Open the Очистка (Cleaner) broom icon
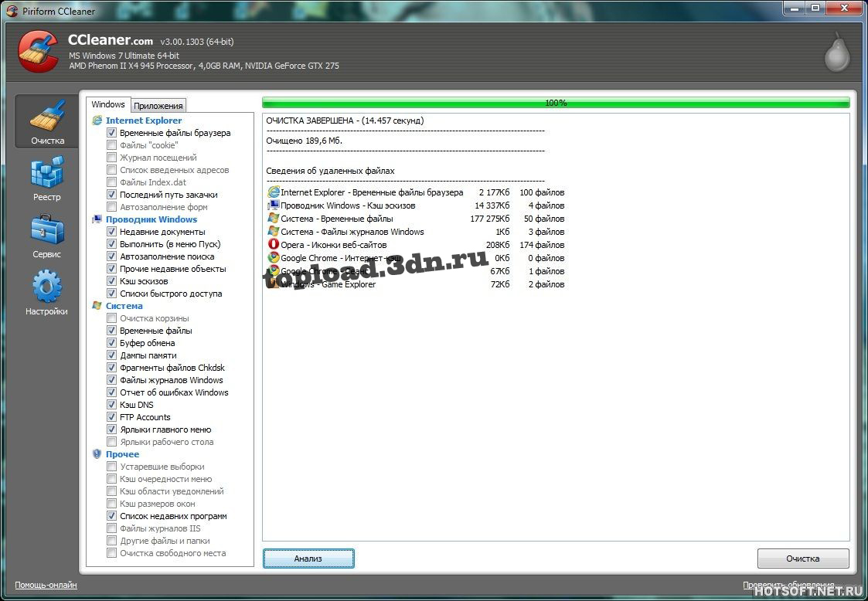The width and height of the screenshot is (868, 601). [x=47, y=116]
